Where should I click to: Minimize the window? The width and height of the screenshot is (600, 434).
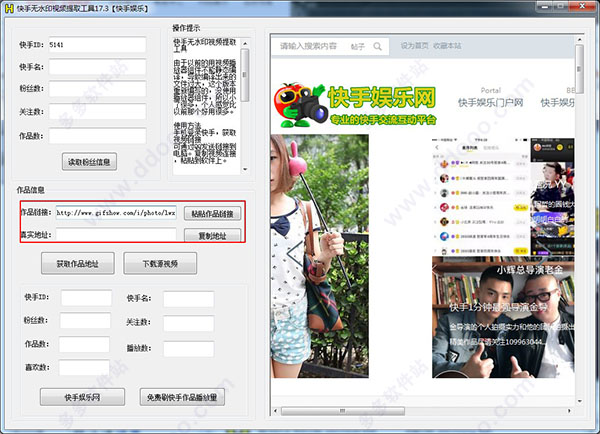(546, 6)
